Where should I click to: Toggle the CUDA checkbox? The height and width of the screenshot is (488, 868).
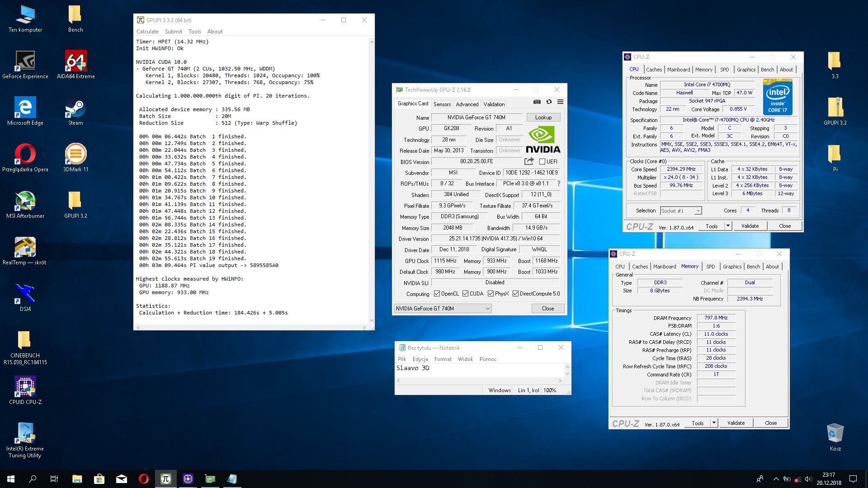point(465,294)
